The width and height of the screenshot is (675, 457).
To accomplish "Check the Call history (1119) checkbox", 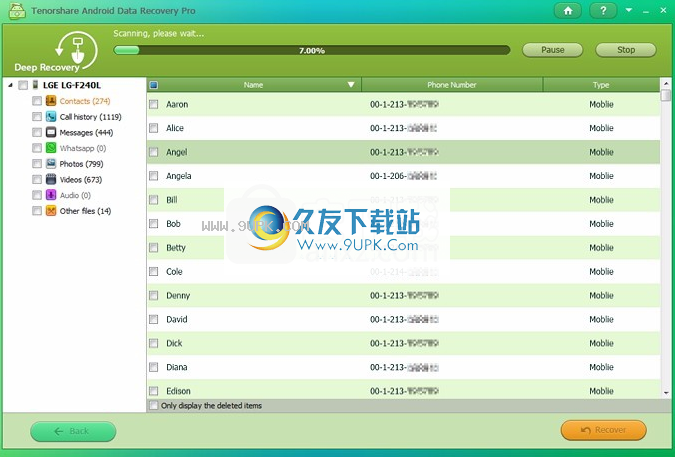I will [x=37, y=117].
